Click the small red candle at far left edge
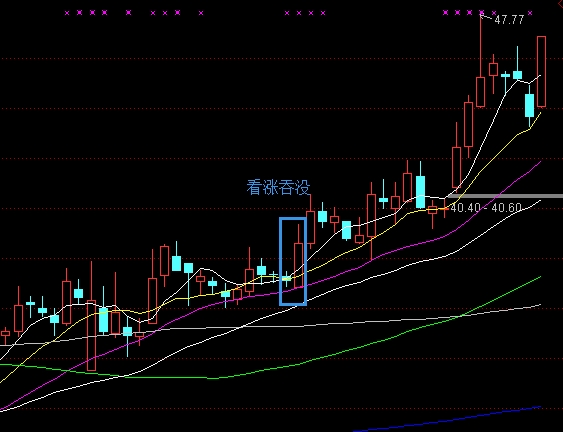Screen dimensions: 563x432 [5, 334]
